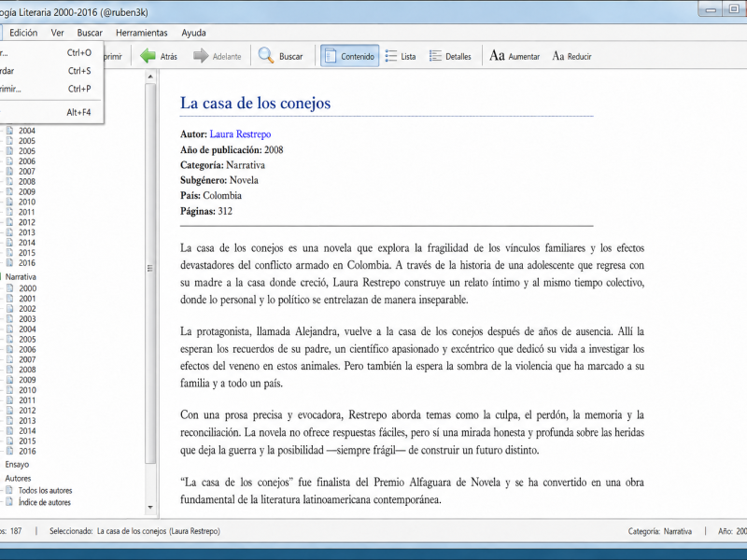Click page icon of 2009 in section above Narrativa
This screenshot has height=560, width=747.
(x=9, y=191)
